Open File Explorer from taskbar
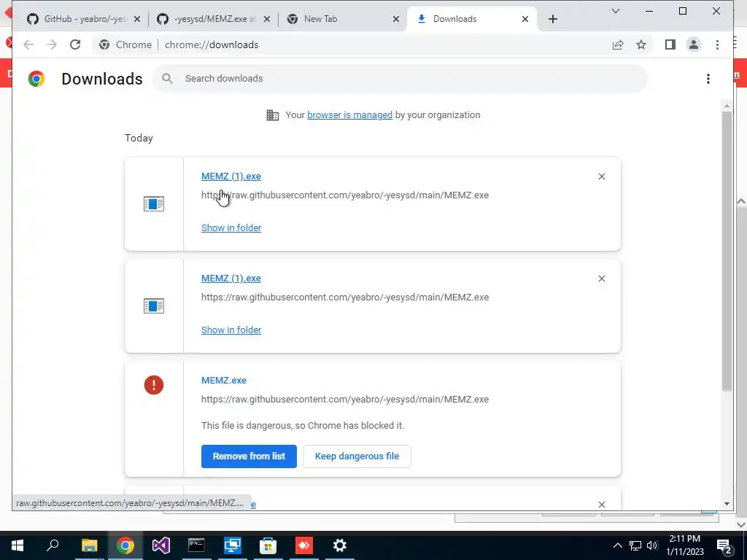This screenshot has height=560, width=747. click(x=89, y=545)
